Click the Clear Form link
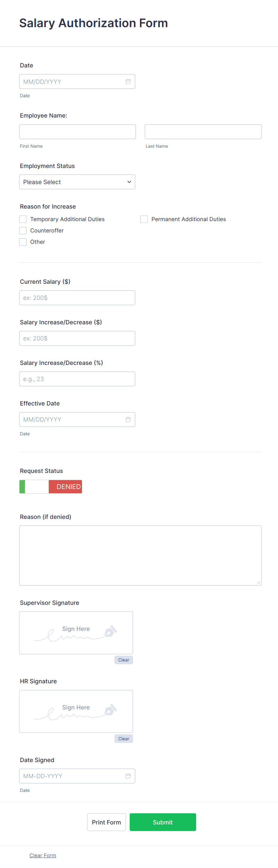Screen dimensions: 278x868 (x=42, y=855)
